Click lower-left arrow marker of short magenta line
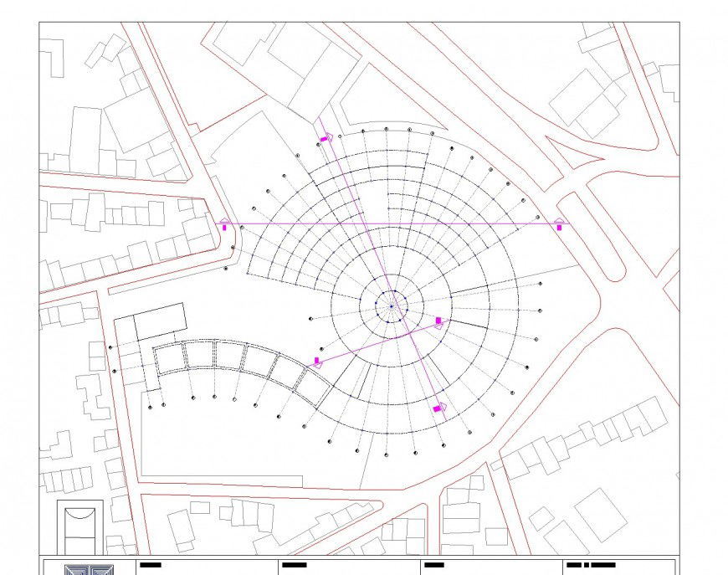 tap(317, 362)
